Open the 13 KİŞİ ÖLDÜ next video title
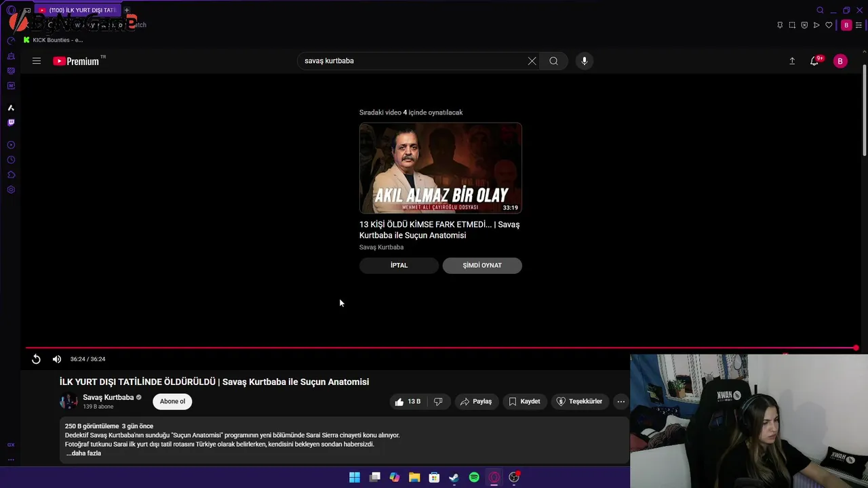This screenshot has height=488, width=868. pos(439,230)
